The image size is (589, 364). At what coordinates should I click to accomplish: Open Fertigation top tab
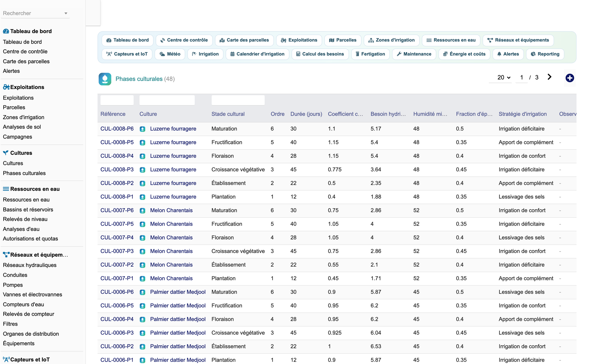click(370, 54)
